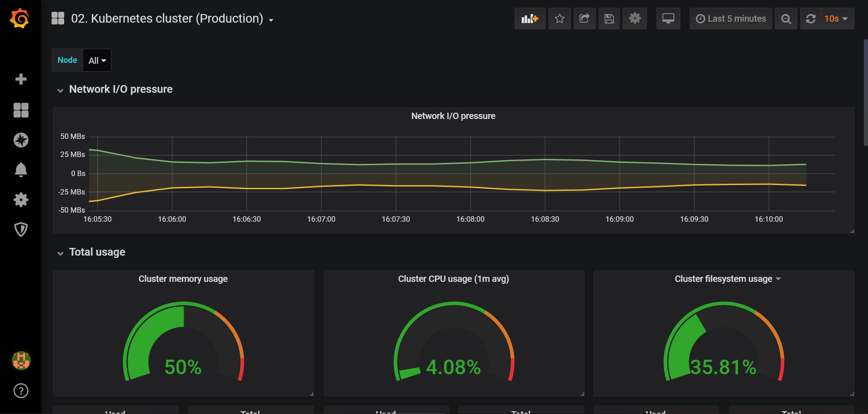Star this dashboard
This screenshot has height=414, width=868.
click(559, 19)
